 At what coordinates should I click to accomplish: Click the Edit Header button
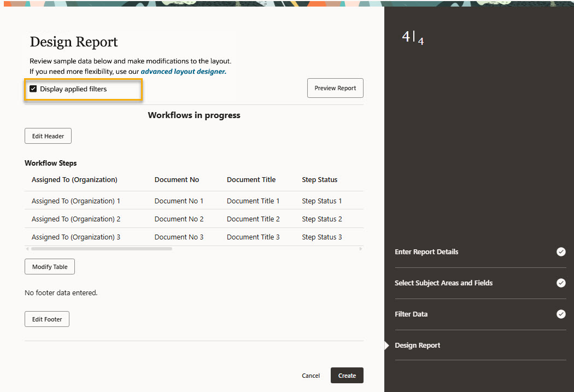48,136
